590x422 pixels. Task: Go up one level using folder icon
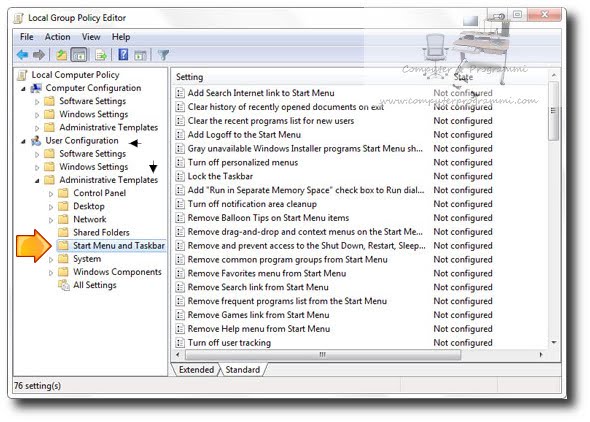click(x=61, y=55)
